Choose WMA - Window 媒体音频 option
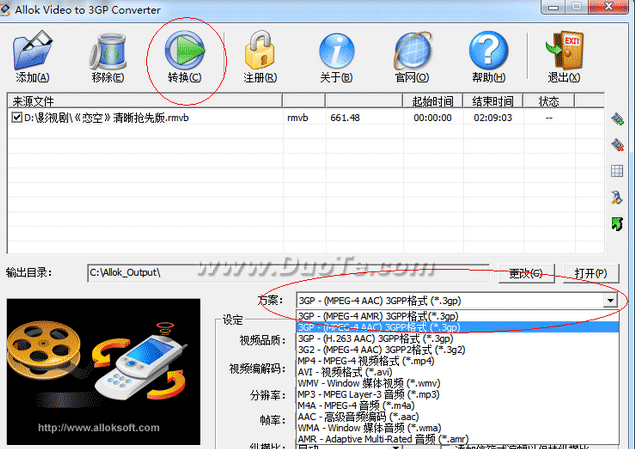 pos(458,428)
